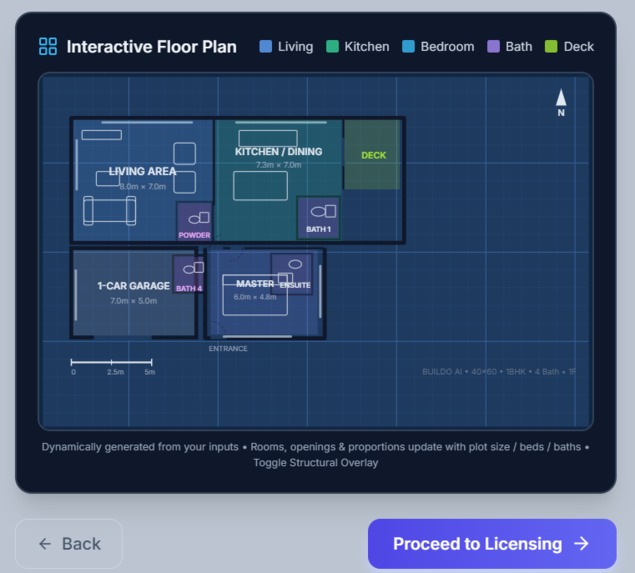Click the Kitchen legend color swatch
The image size is (635, 573).
click(332, 47)
